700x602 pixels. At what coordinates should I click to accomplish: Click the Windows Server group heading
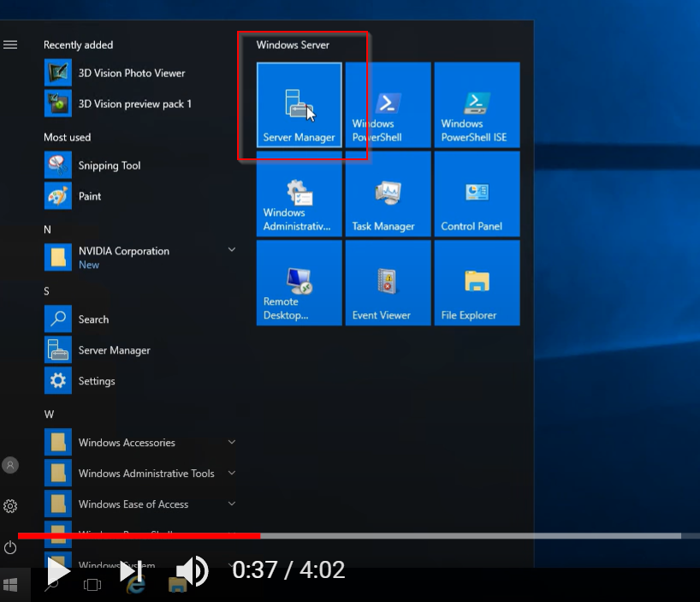pyautogui.click(x=293, y=45)
